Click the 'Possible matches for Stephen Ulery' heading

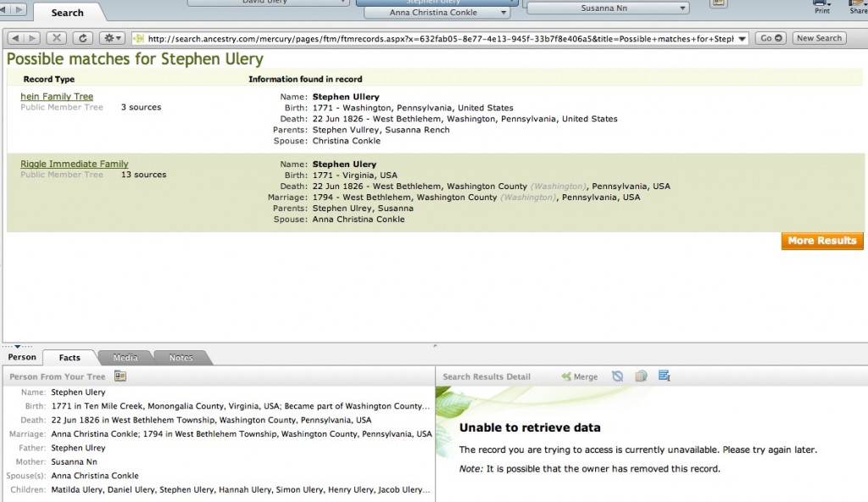point(135,59)
